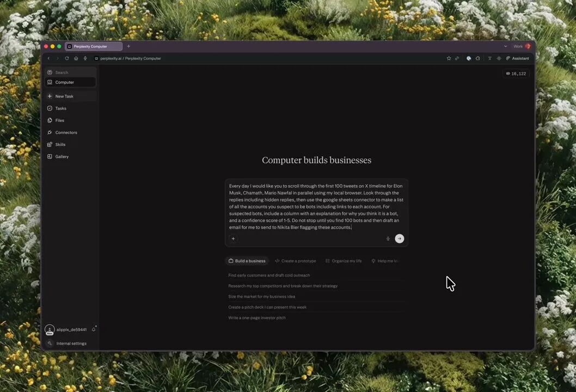Submit the prompt with the arrow button
The width and height of the screenshot is (576, 392).
point(400,238)
